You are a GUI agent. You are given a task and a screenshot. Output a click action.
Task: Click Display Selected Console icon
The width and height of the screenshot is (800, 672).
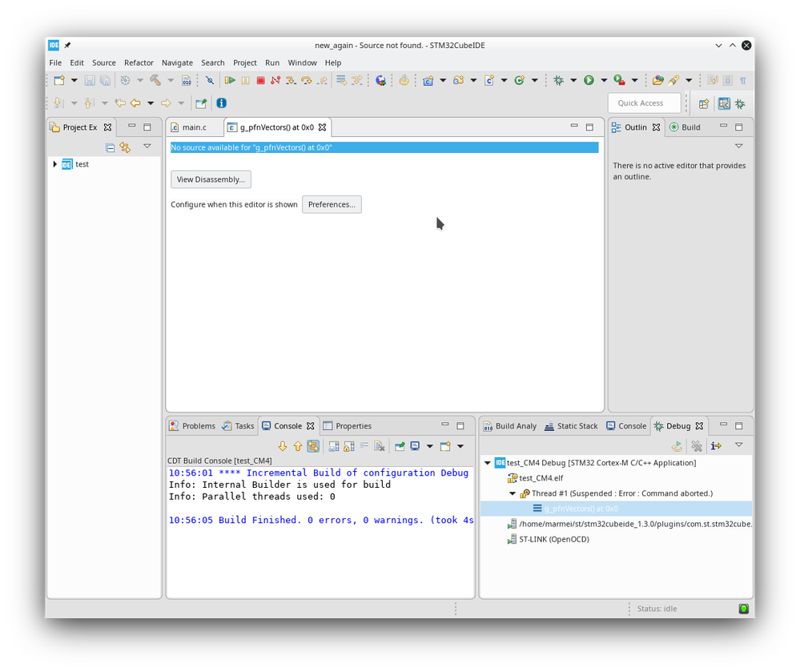pos(416,446)
